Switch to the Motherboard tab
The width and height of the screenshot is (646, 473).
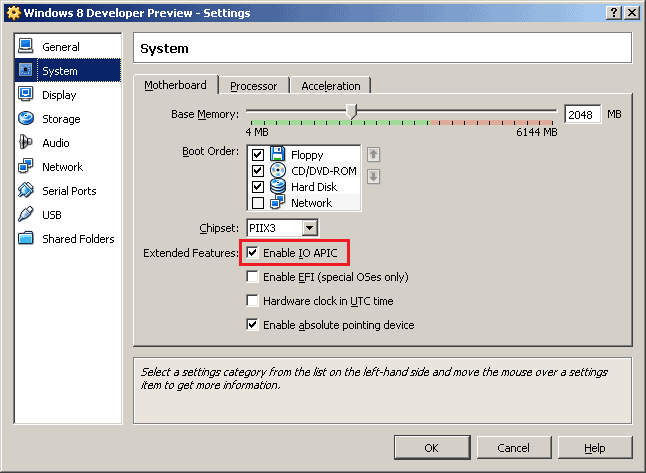point(176,85)
